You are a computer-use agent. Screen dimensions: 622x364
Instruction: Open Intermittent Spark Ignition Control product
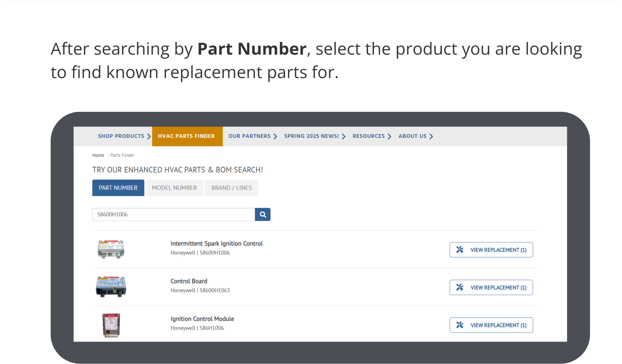click(x=216, y=243)
